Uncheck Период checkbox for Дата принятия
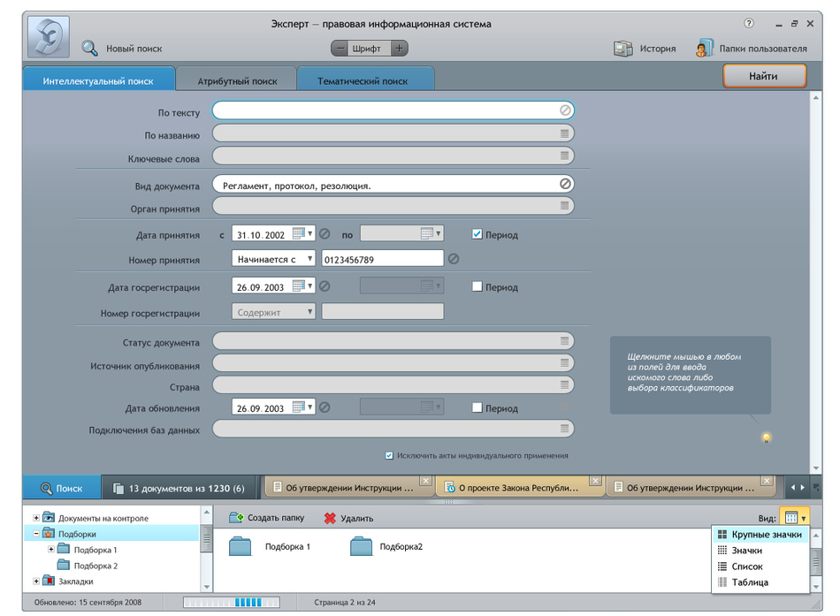Viewport: 840px width, 616px height. [477, 234]
